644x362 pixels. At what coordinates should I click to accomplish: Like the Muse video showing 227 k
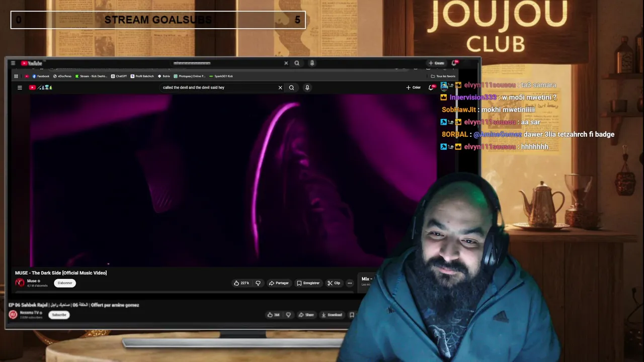242,283
